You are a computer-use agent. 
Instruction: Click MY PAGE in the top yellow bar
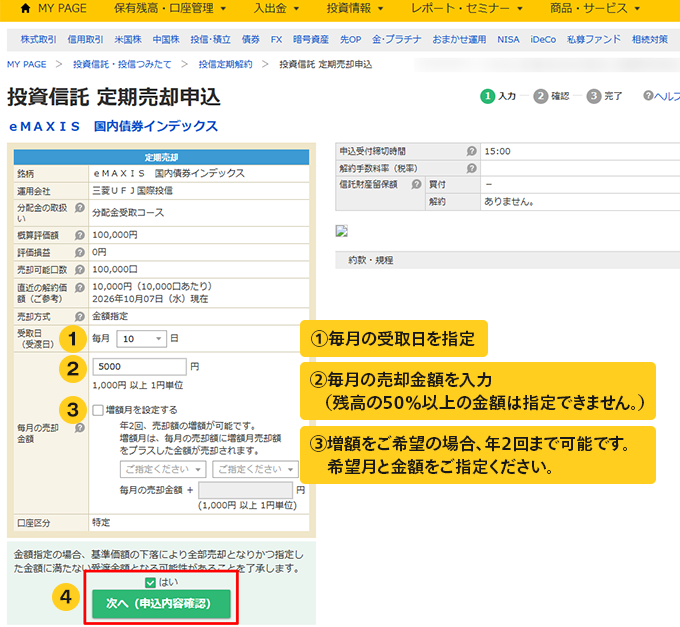click(x=62, y=8)
